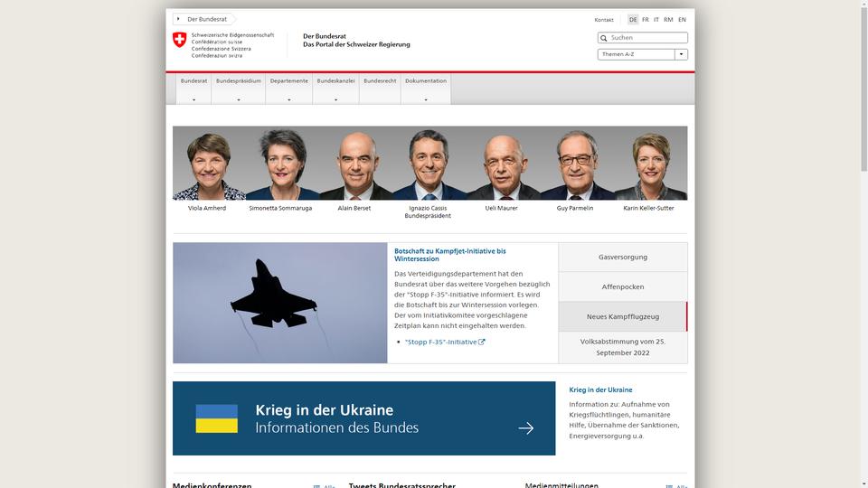The height and width of the screenshot is (488, 868).
Task: Click Alain Berset's portrait
Action: (356, 165)
